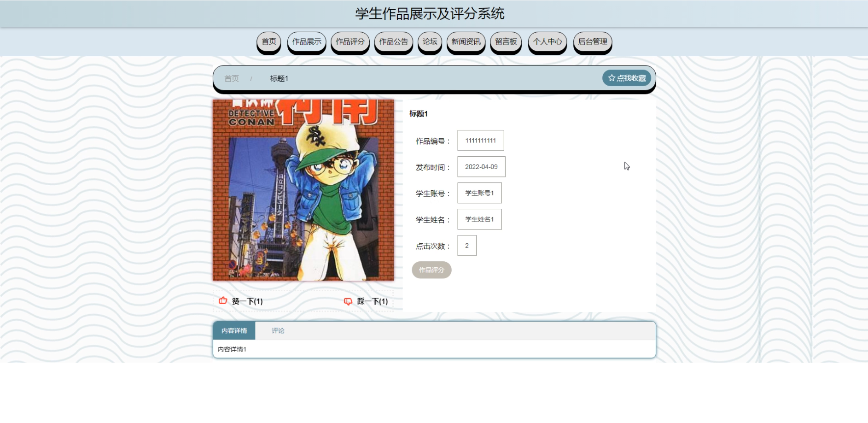Click the Detective Conan cover image

303,190
